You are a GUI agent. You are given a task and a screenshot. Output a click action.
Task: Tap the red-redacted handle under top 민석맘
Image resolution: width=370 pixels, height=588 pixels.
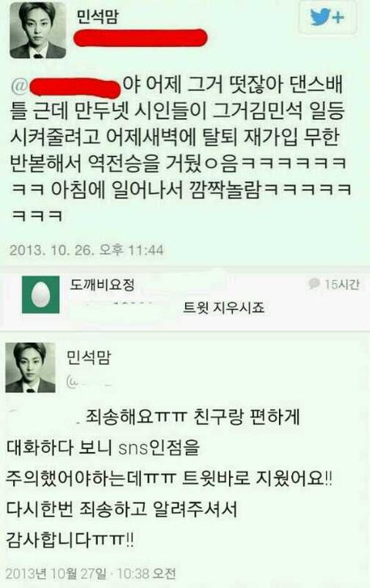pos(140,38)
